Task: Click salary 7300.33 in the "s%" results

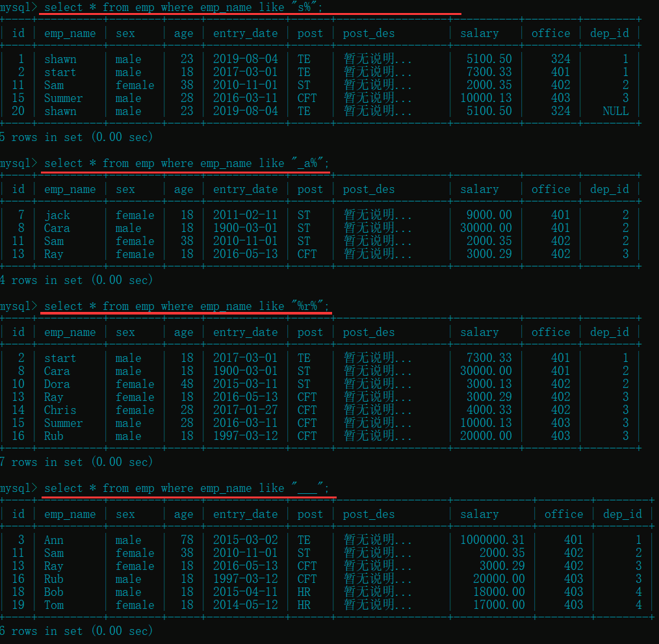Action: [489, 72]
